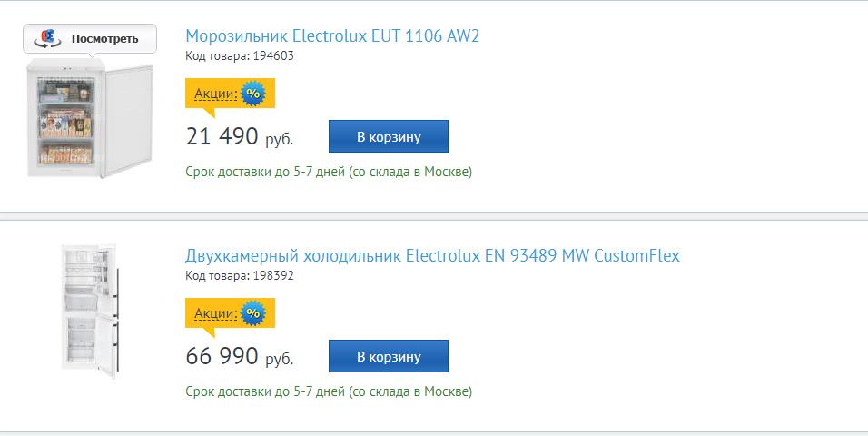Click the open door in the freezer photo
The height and width of the screenshot is (436, 868).
point(128,120)
